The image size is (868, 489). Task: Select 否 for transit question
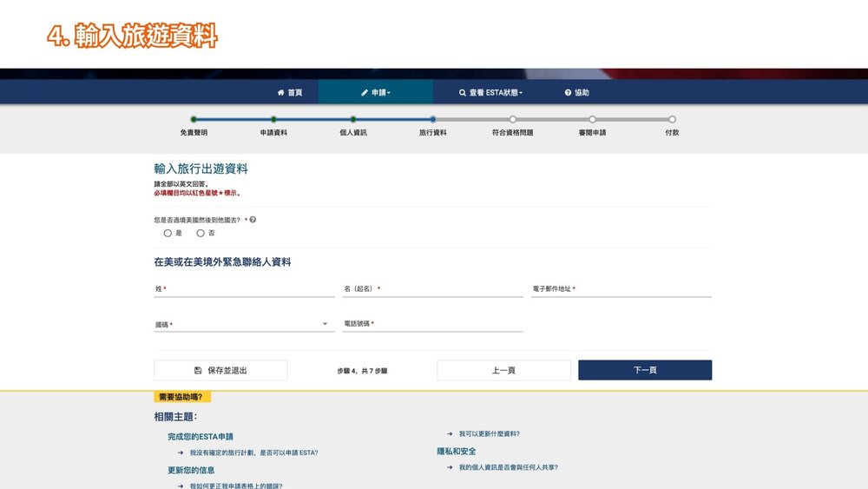(201, 233)
